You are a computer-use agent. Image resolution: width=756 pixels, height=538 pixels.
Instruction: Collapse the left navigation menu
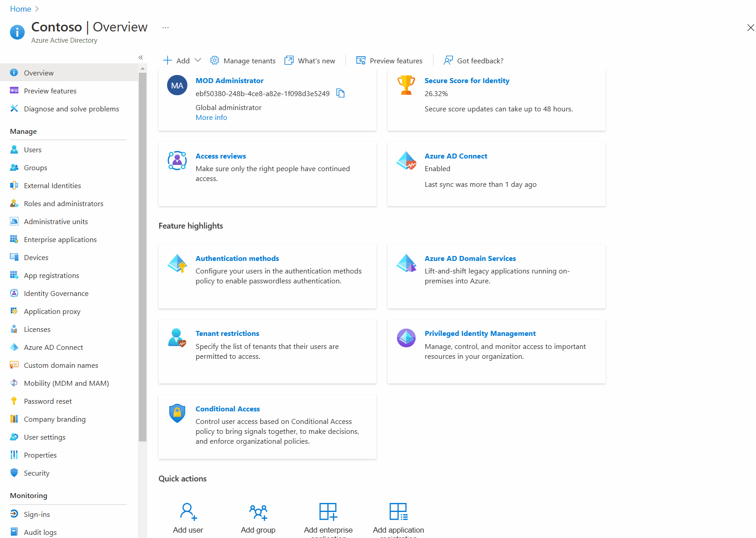tap(141, 57)
